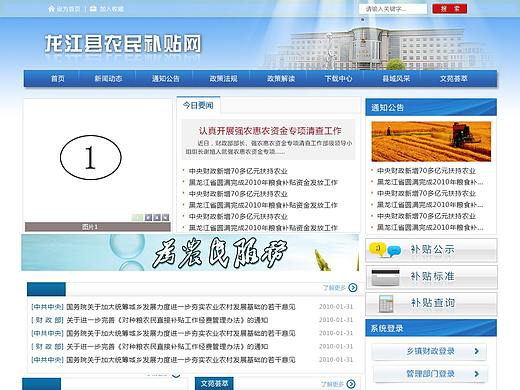520x390 pixels.
Task: Open the 补贴查询 button
Action: point(431,304)
